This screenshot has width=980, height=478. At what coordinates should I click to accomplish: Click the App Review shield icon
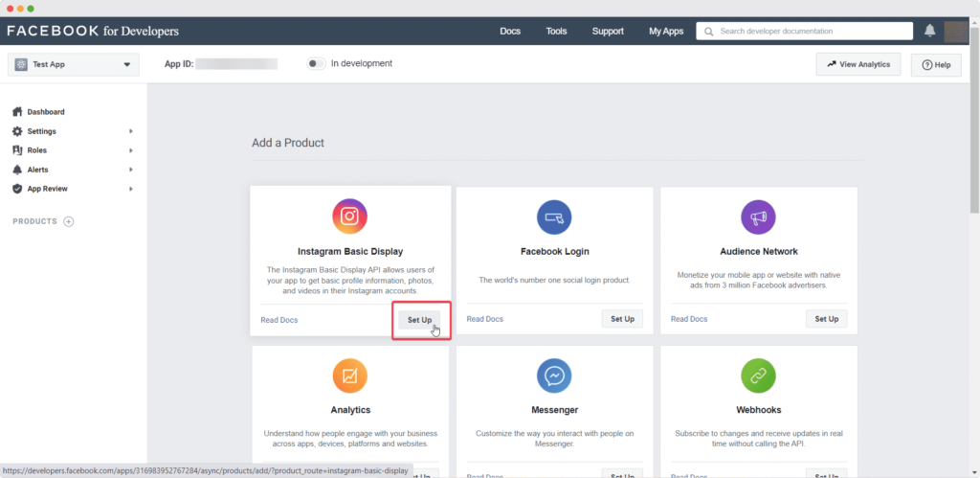click(x=17, y=189)
